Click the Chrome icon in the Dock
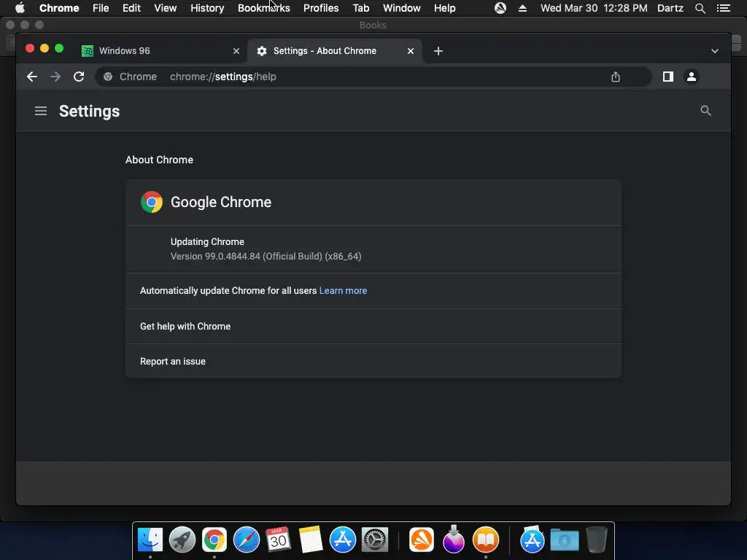 pos(214,540)
